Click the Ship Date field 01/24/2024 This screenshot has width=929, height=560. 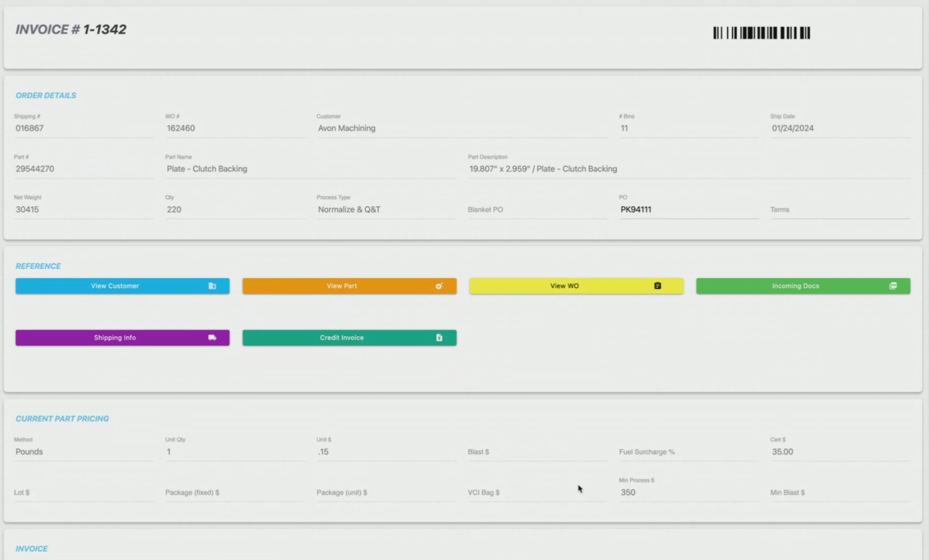(x=841, y=129)
